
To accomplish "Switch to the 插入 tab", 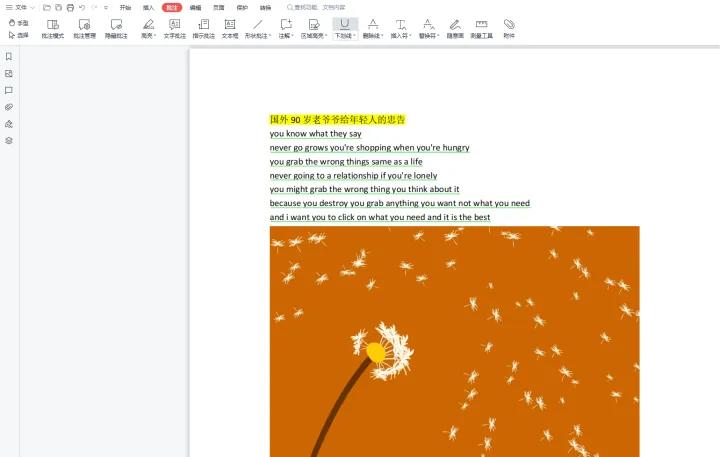I will (148, 7).
